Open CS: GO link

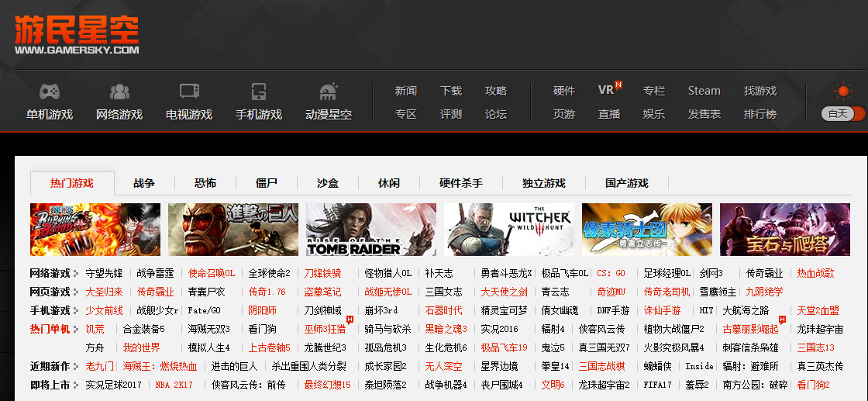[x=611, y=273]
